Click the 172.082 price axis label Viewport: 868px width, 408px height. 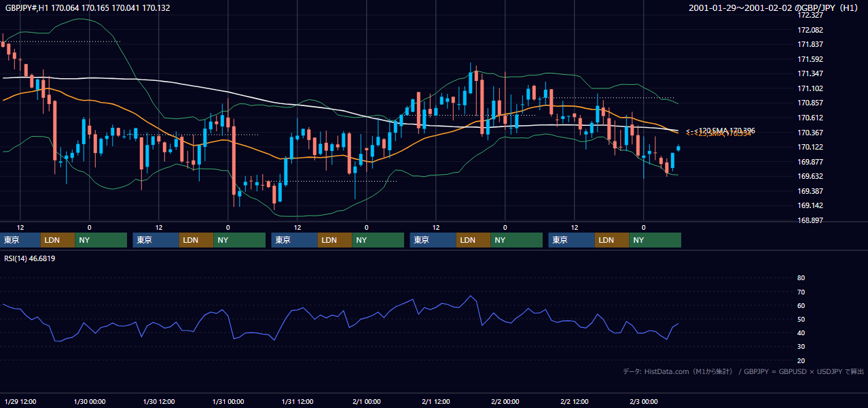pos(811,30)
